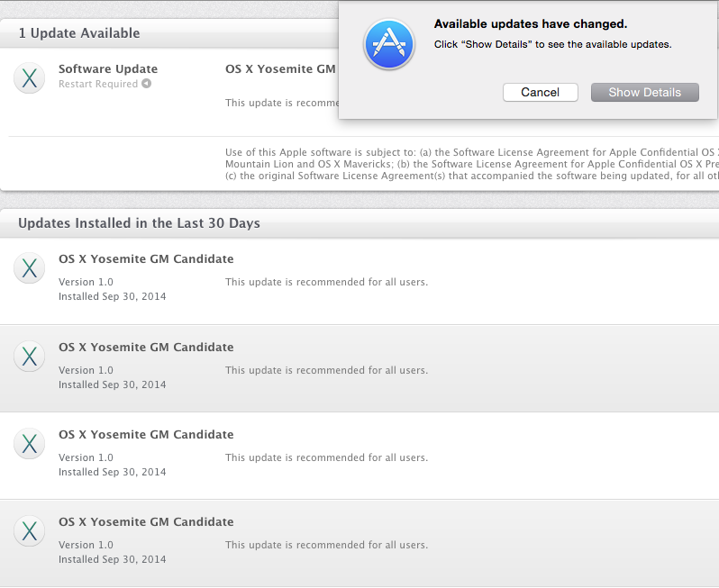719x588 pixels.
Task: Click the software license agreement paragraph
Action: click(472, 164)
